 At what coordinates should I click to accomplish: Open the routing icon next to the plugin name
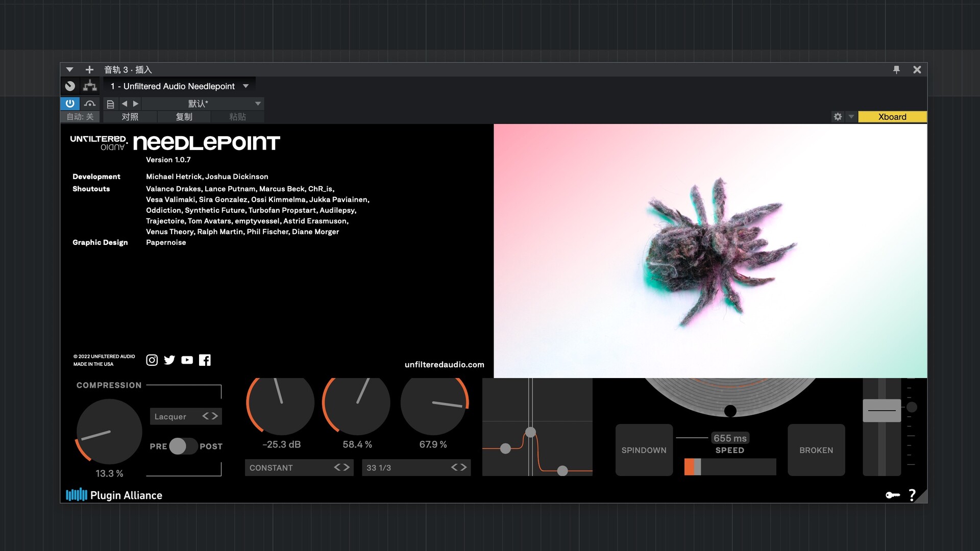pos(90,86)
